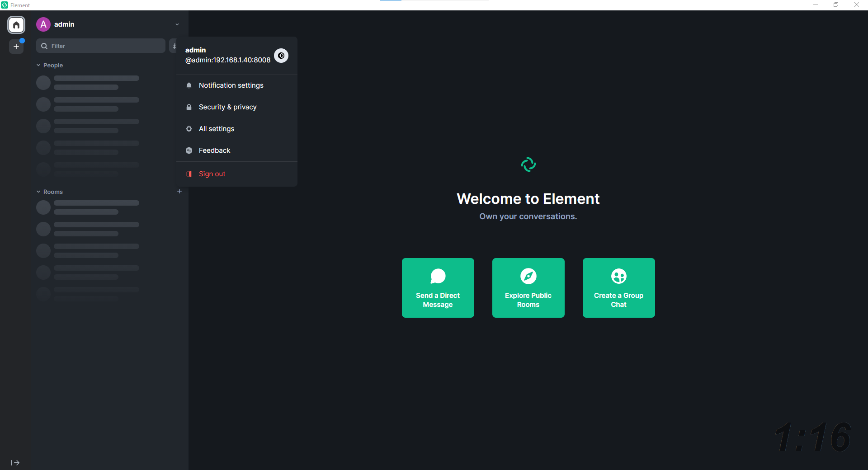Open Notification settings
Viewport: 868px width, 470px height.
pyautogui.click(x=231, y=85)
